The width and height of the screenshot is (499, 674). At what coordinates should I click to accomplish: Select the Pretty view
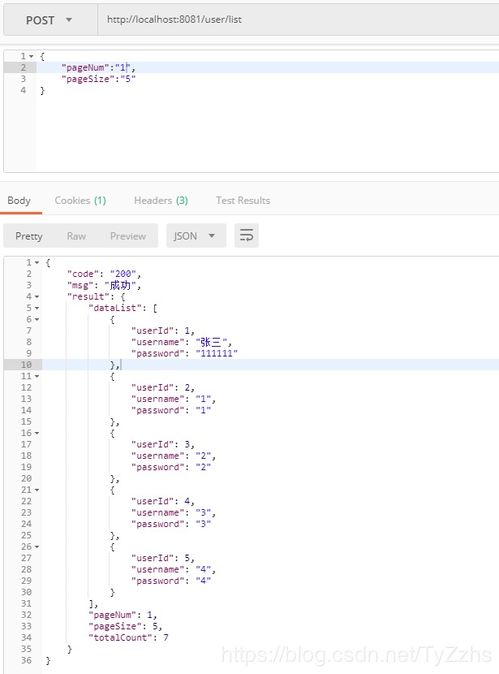coord(29,236)
